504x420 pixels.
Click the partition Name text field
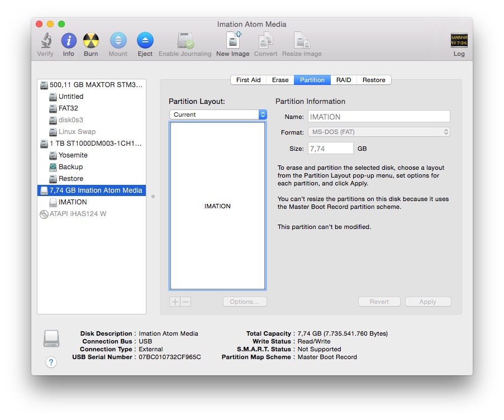coord(379,117)
